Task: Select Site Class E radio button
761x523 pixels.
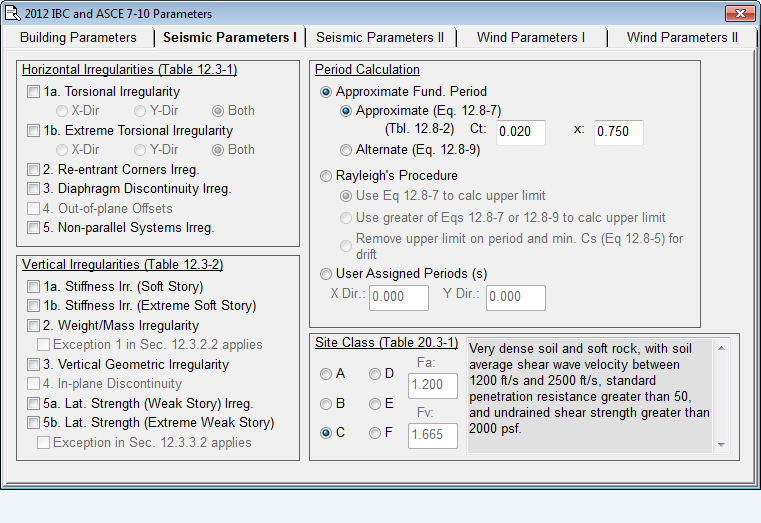Action: point(376,404)
